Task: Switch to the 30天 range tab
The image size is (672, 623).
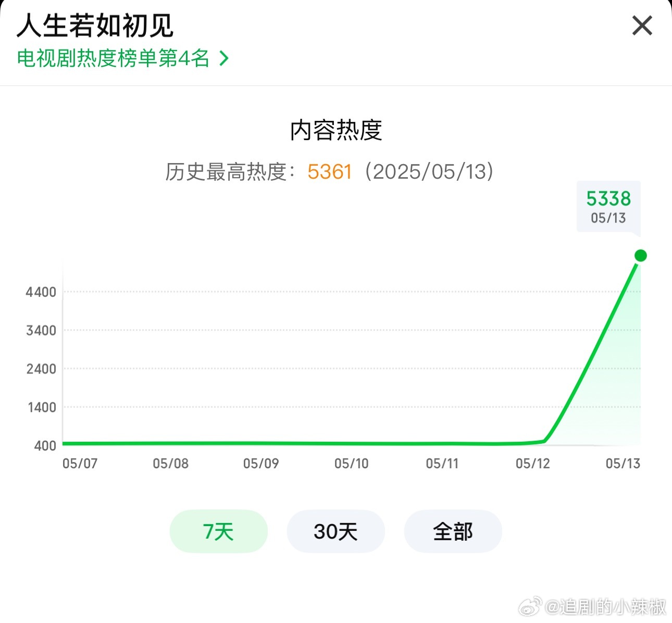Action: [x=335, y=531]
